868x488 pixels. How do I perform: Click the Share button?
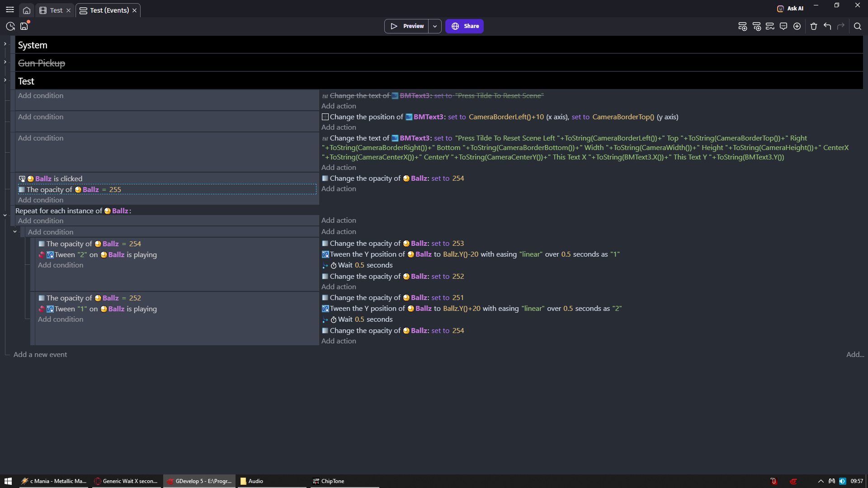coord(464,26)
